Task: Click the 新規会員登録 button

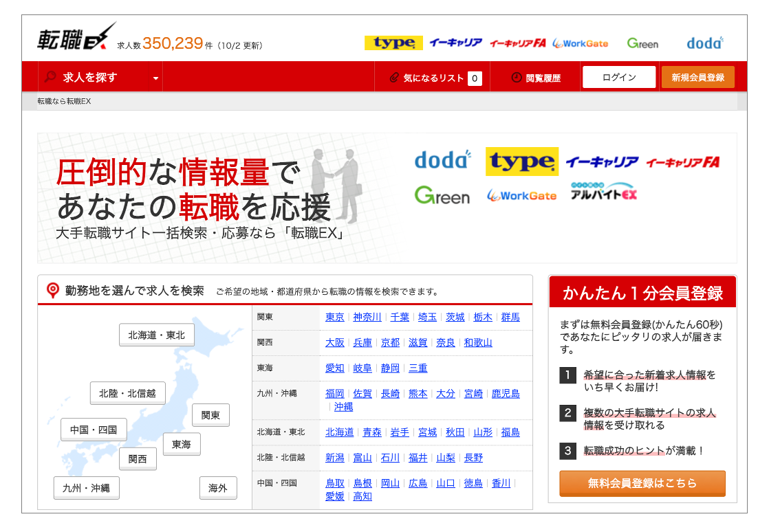Action: click(698, 77)
